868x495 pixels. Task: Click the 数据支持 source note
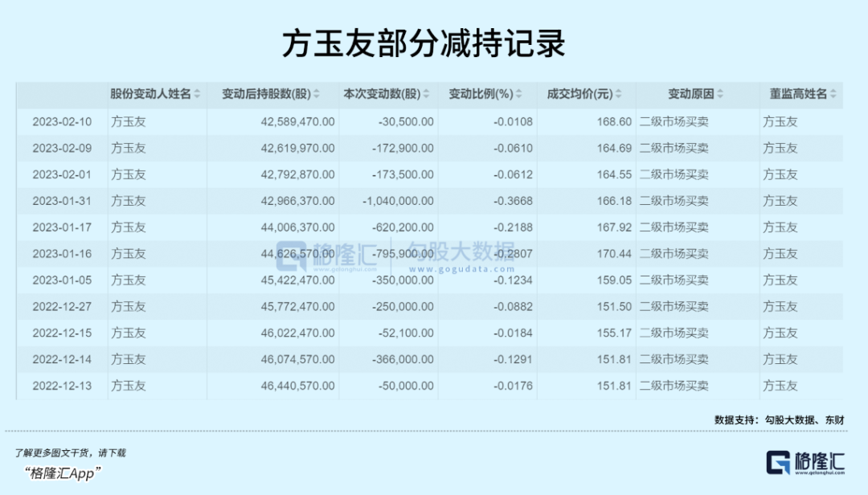tap(780, 419)
